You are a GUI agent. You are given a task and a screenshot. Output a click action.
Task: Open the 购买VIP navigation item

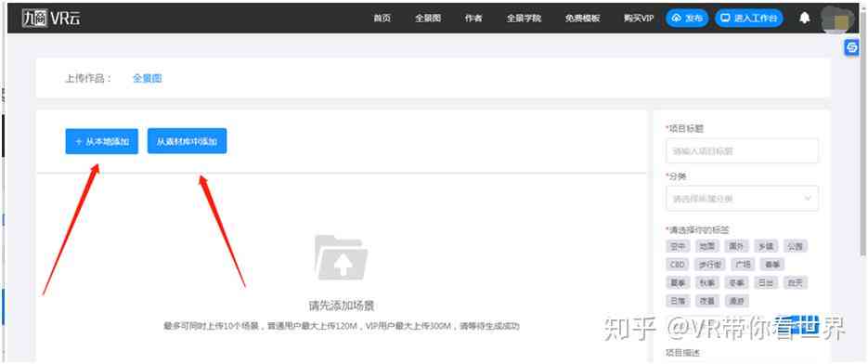(639, 19)
